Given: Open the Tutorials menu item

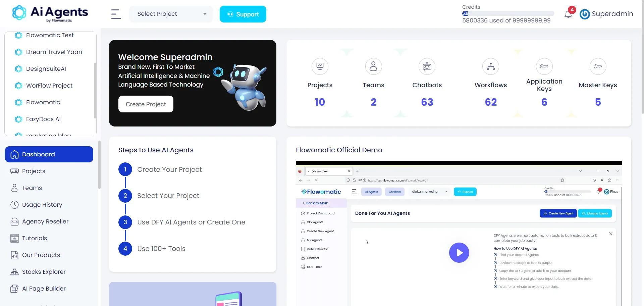Looking at the screenshot, I should (x=49, y=238).
